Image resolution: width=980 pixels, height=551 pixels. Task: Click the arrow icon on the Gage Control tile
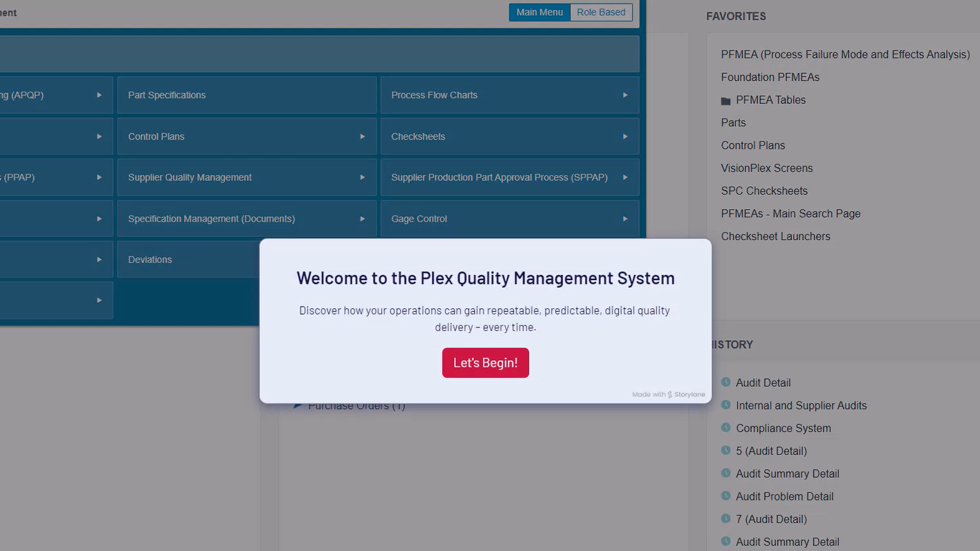point(625,219)
